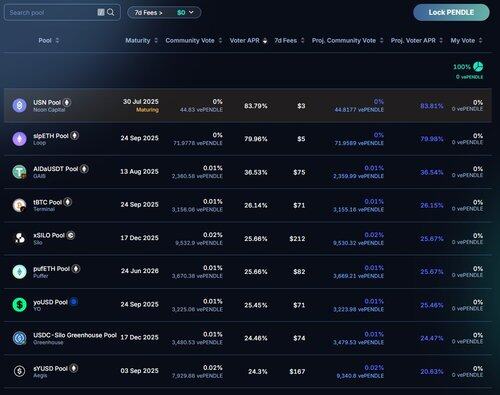Open the 7d Fees filter dropdown
Viewport: 500px width, 395px height.
point(164,13)
